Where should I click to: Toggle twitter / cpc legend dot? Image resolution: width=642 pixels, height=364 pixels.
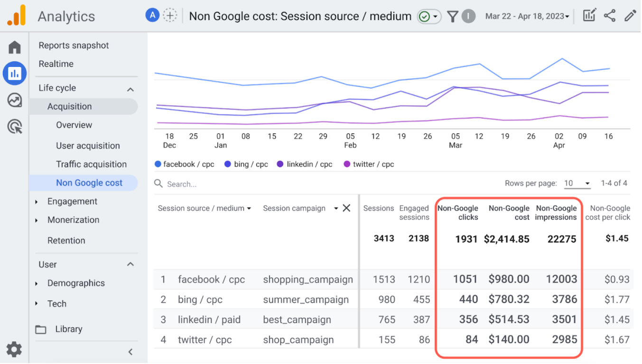click(x=347, y=164)
